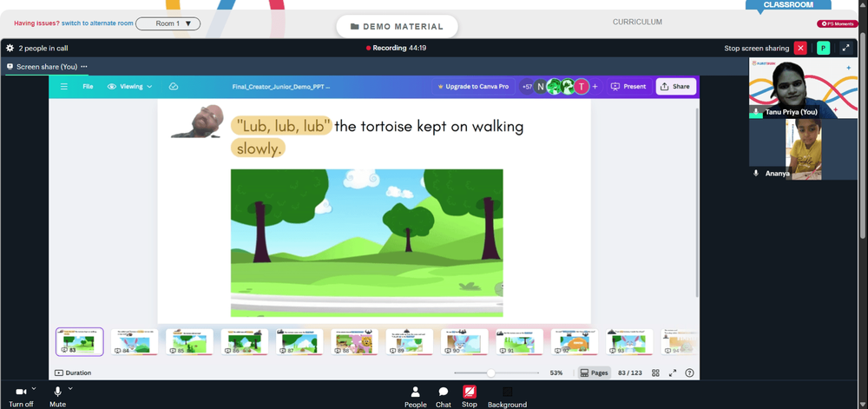Click switch to alternate room link
The image size is (868, 409).
(x=97, y=23)
